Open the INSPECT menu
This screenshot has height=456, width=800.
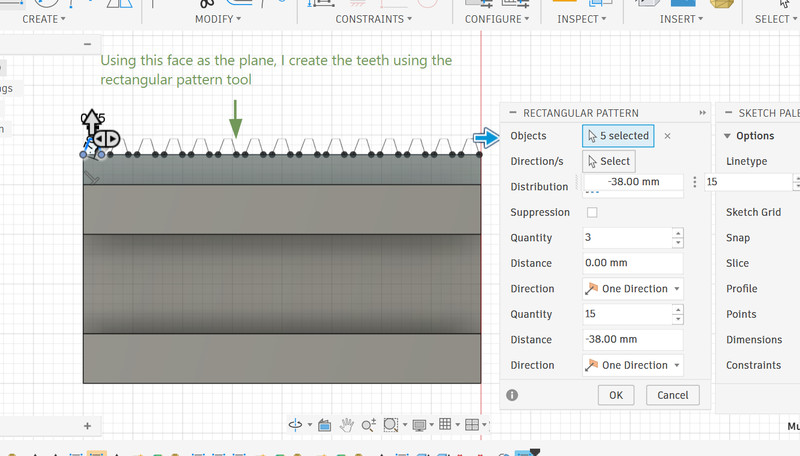pyautogui.click(x=582, y=19)
